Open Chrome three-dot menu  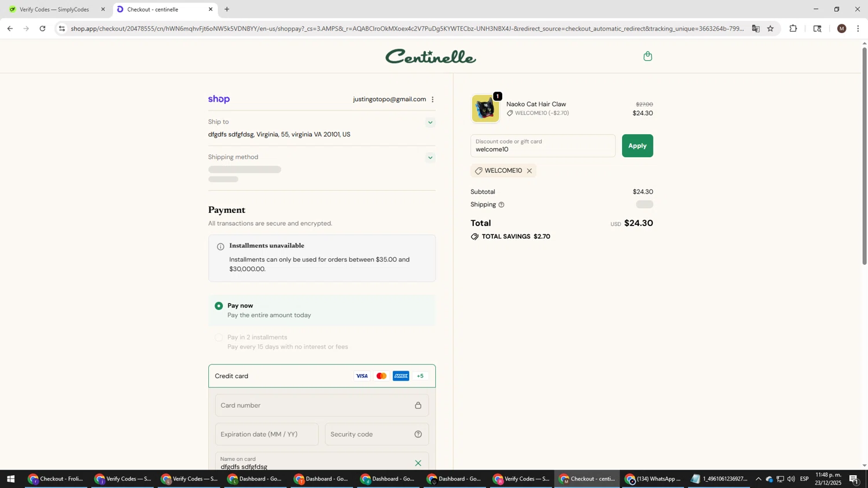(858, 28)
